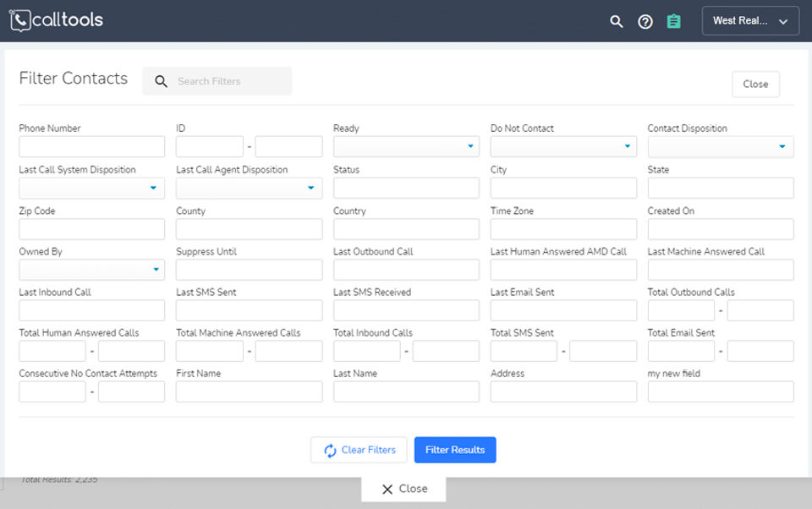The height and width of the screenshot is (509, 812).
Task: Click the refresh icon in Clear Filters
Action: pos(330,451)
